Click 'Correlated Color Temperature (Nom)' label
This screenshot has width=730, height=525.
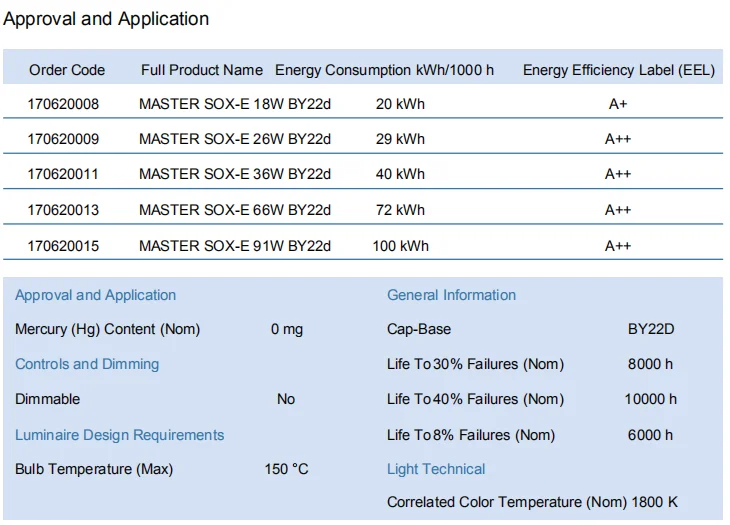coord(507,502)
